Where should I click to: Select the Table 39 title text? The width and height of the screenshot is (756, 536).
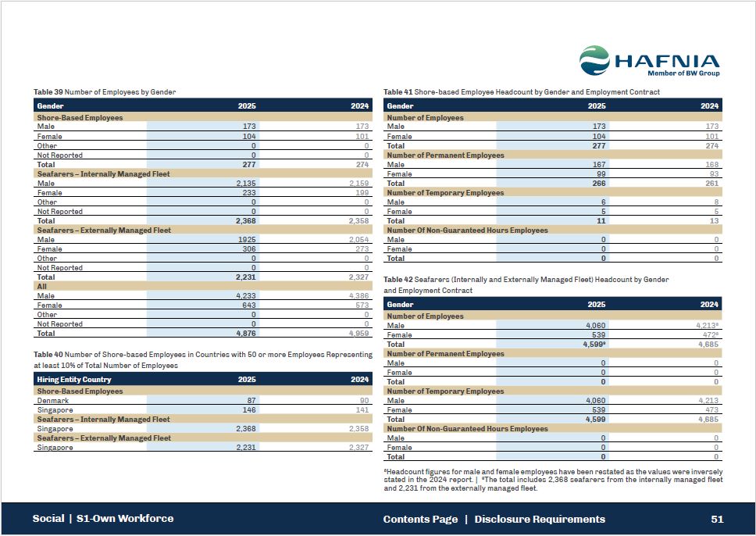tap(105, 92)
